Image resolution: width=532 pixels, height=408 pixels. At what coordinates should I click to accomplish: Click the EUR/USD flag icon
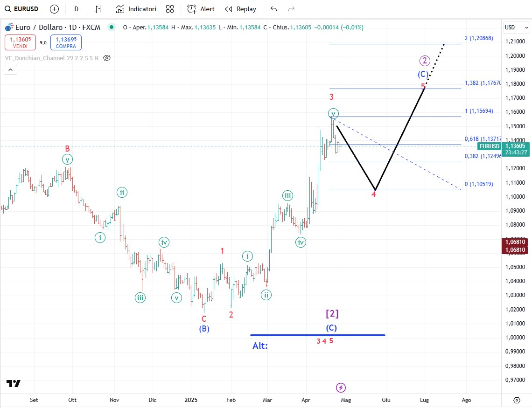(9, 27)
